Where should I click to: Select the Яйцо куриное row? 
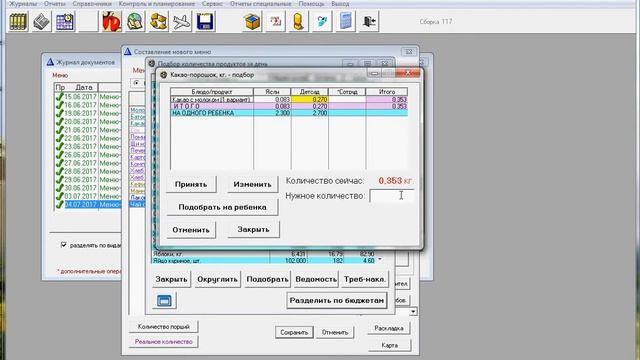[264, 260]
